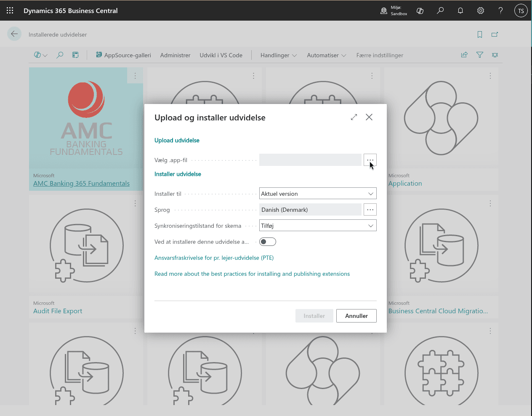Collapse the Installer udvidelse section header
532x416 pixels.
click(178, 174)
